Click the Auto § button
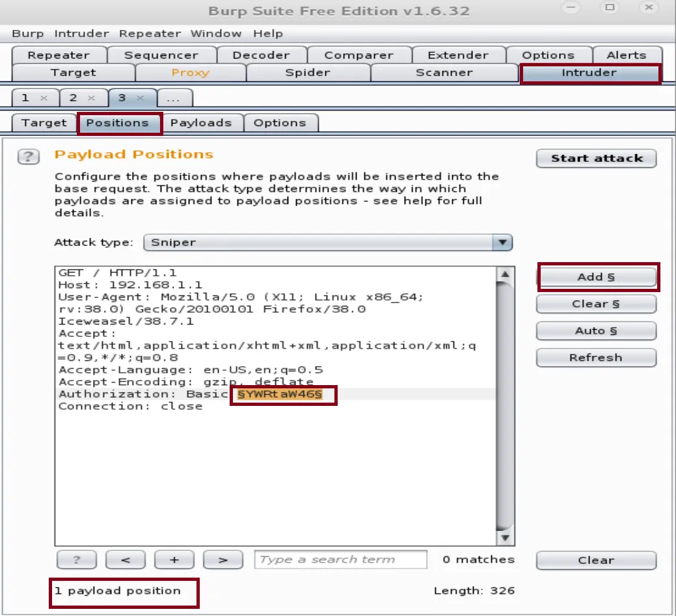The width and height of the screenshot is (676, 616). pos(597,330)
